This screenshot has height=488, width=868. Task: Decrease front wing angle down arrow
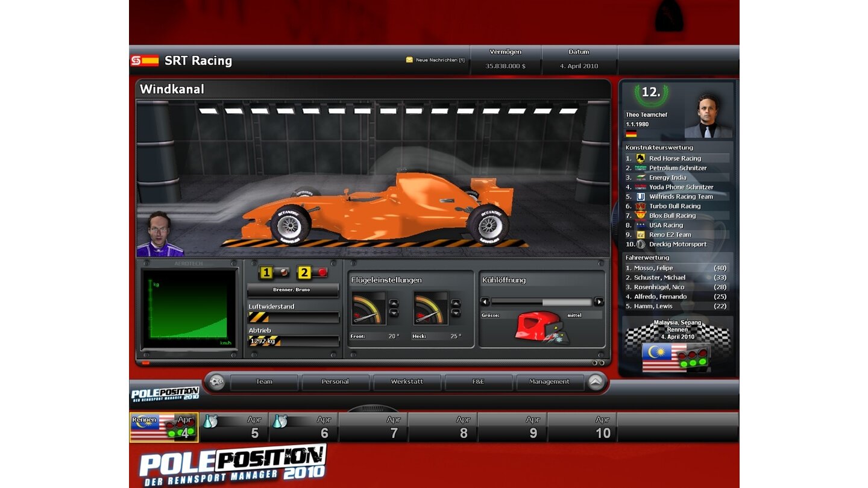(394, 313)
